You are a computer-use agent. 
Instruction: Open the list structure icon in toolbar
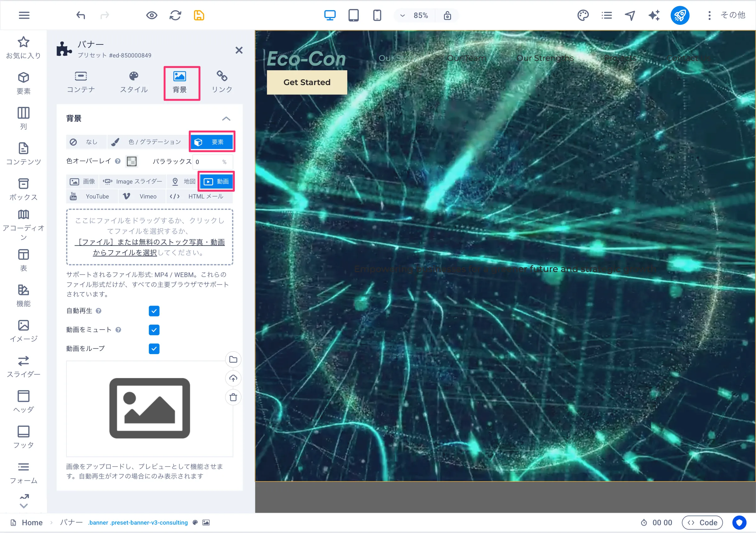[606, 16]
